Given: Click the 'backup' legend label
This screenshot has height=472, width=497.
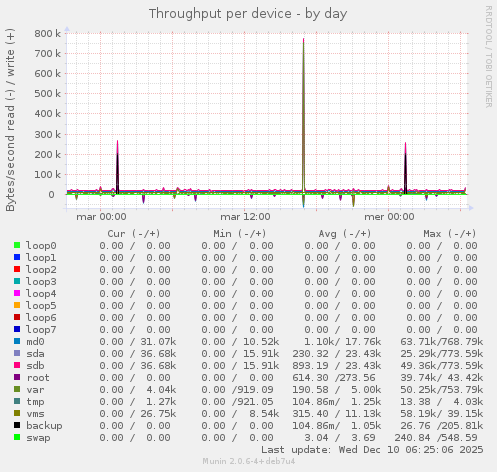Looking at the screenshot, I should coord(44,426).
